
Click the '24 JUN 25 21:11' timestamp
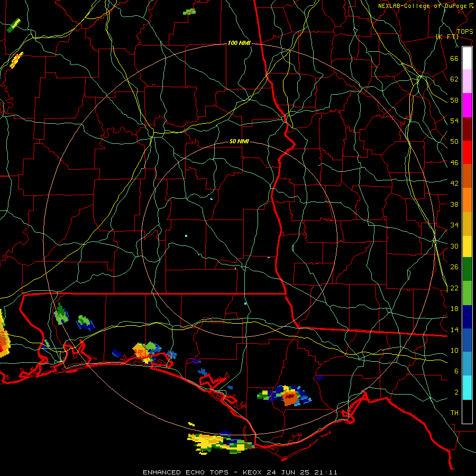(x=302, y=472)
